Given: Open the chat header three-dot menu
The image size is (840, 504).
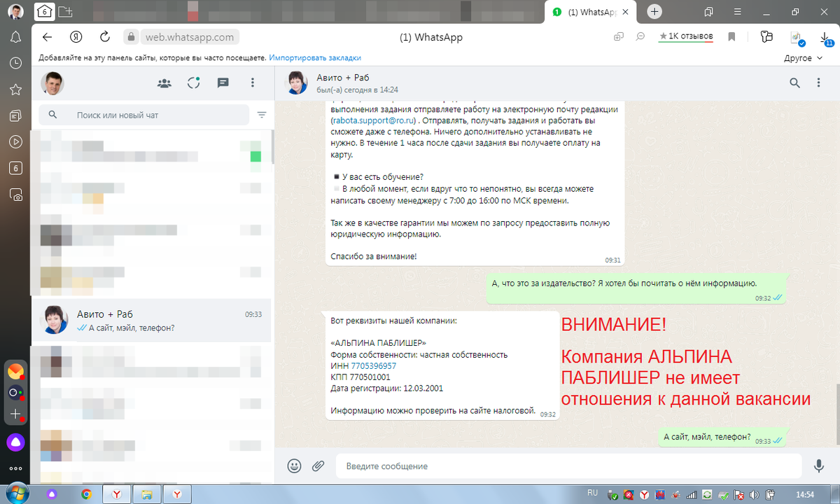Looking at the screenshot, I should point(818,83).
